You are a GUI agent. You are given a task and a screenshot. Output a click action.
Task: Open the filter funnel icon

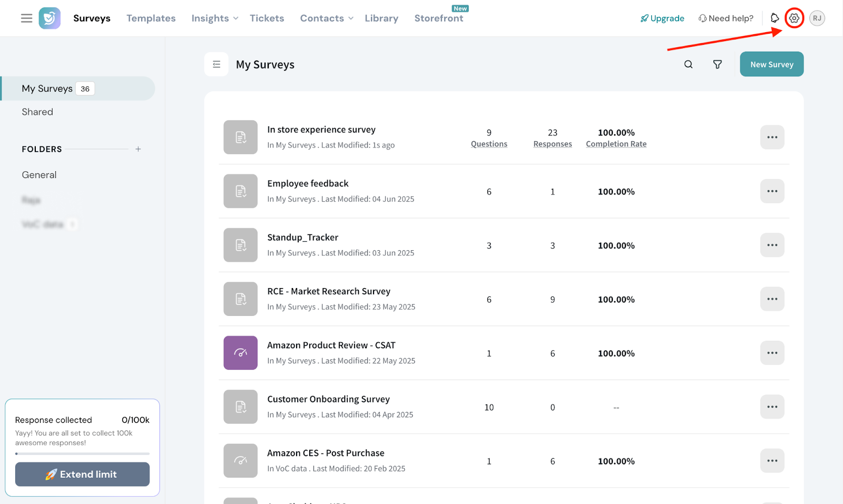coord(717,64)
